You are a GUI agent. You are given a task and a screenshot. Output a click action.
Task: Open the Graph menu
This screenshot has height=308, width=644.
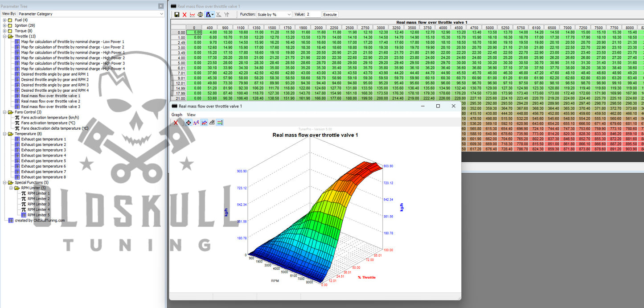(x=177, y=115)
